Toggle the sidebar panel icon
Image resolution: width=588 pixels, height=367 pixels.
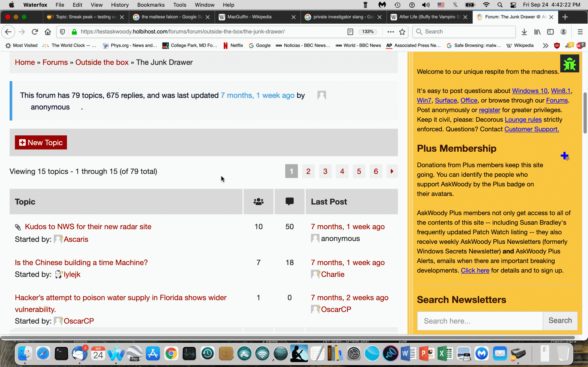pyautogui.click(x=550, y=32)
